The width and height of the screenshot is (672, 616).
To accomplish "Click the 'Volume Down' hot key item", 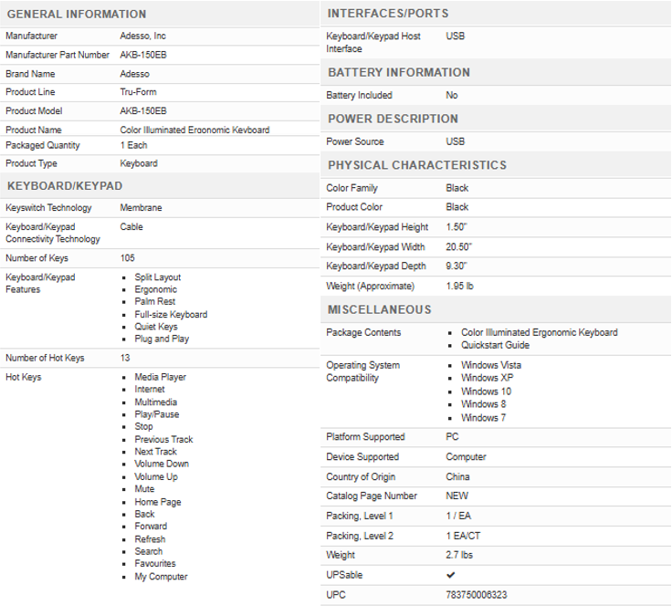I will coord(162,464).
